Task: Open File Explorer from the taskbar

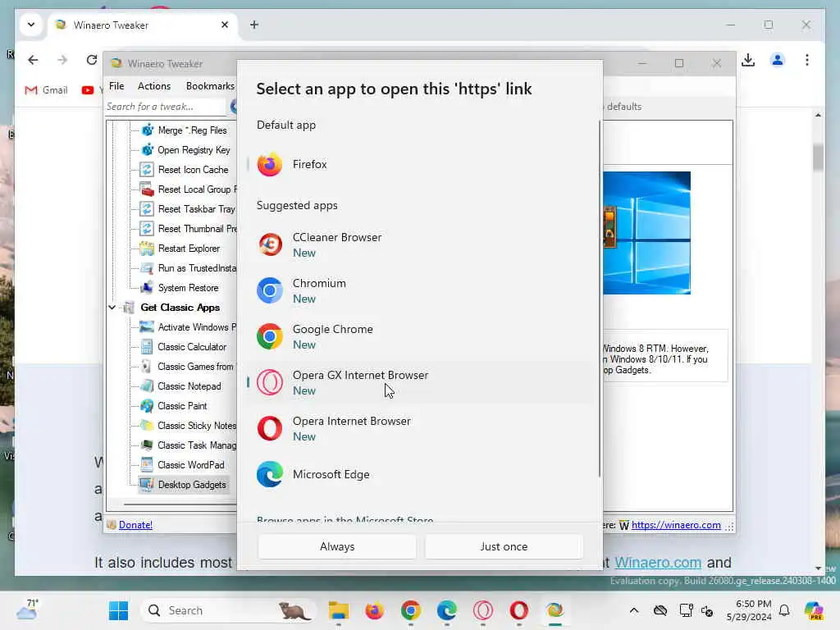Action: pos(339,610)
